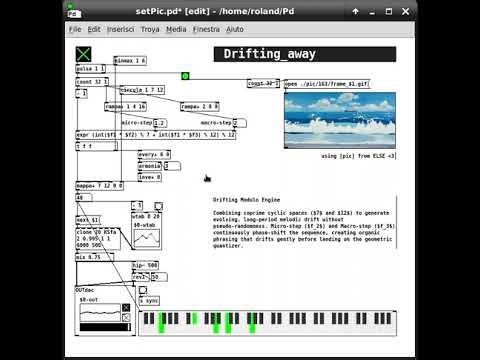The width and height of the screenshot is (480, 360).
Task: Open the File menu
Action: pos(75,29)
